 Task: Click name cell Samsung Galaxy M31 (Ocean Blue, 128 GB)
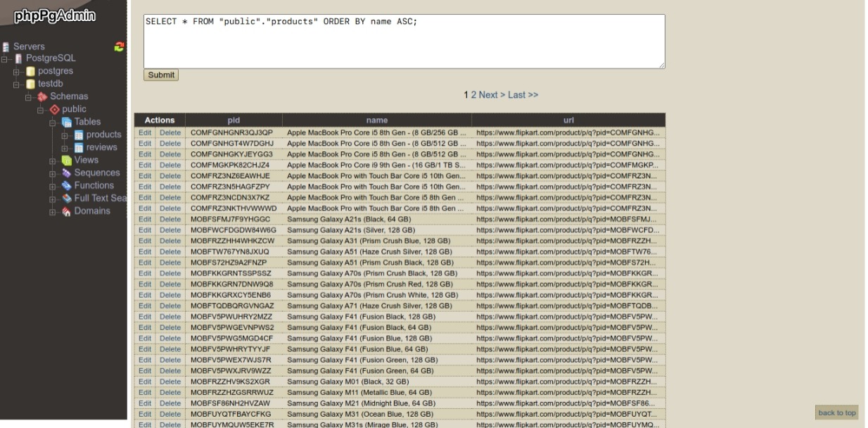377,414
